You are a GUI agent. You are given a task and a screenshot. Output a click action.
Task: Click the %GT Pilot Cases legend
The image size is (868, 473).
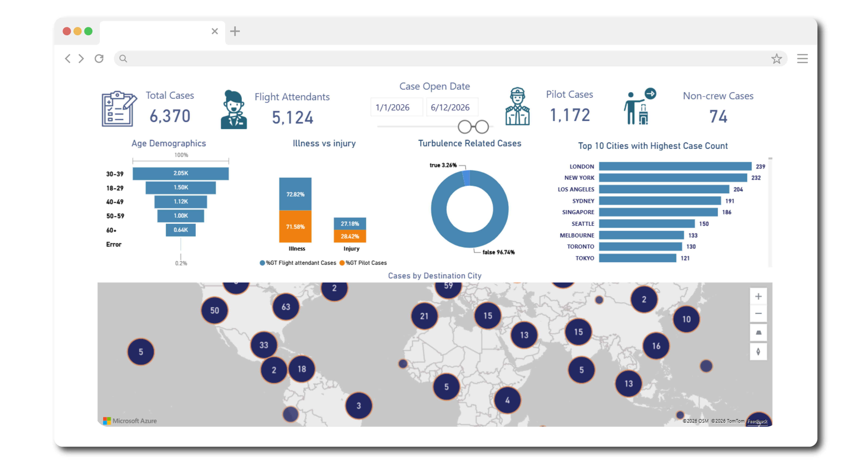[x=363, y=263]
